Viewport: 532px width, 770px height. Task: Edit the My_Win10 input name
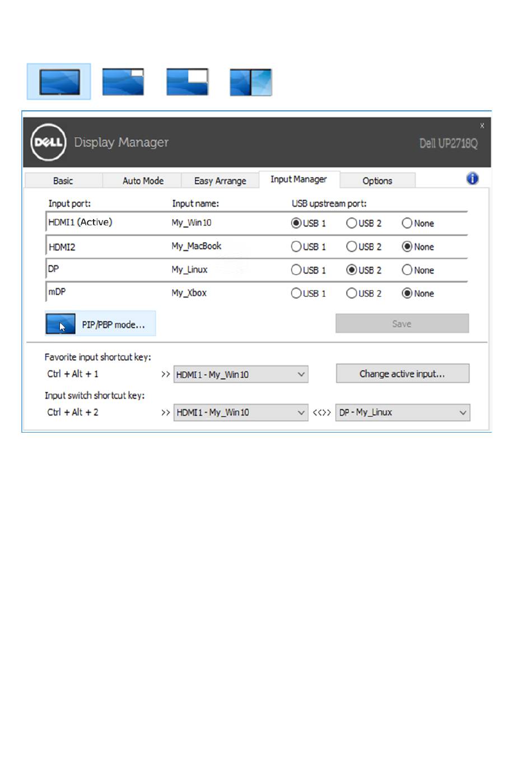click(192, 222)
